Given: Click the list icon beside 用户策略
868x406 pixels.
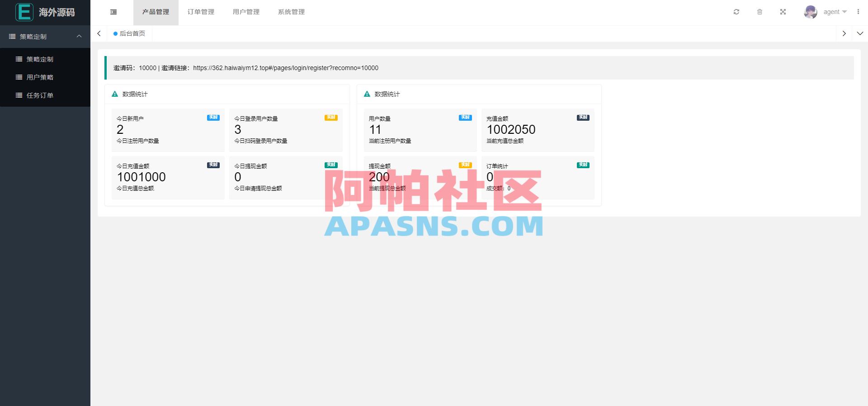Looking at the screenshot, I should coord(19,77).
